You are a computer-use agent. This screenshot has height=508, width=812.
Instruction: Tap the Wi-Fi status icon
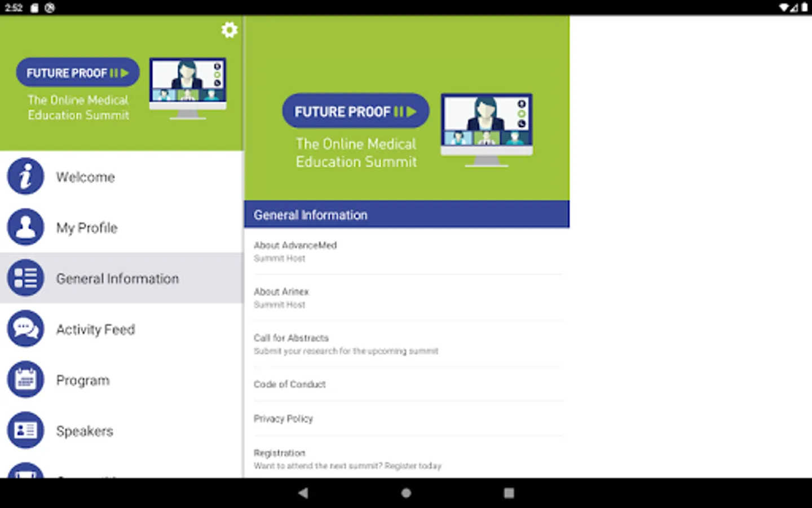click(784, 8)
